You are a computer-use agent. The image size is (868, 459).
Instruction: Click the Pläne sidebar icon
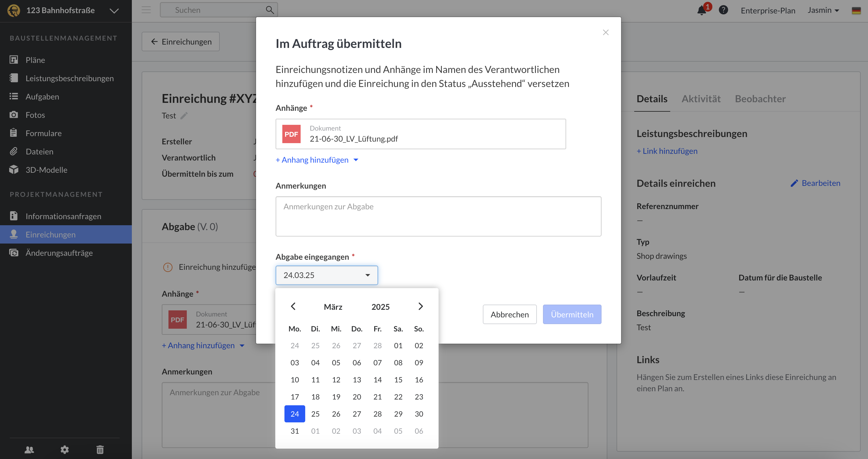tap(14, 60)
